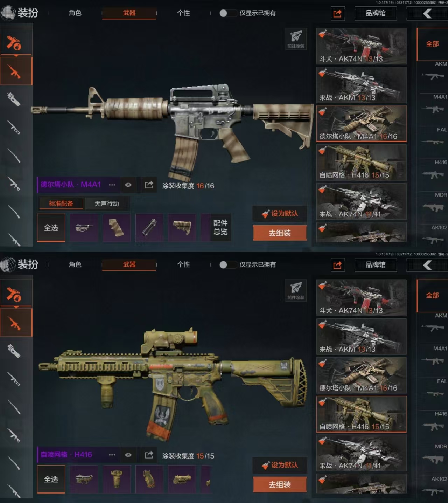Click the orange-outlined 自喷网格·H416 15/15 skin card
This screenshot has height=503, width=448.
click(362, 414)
